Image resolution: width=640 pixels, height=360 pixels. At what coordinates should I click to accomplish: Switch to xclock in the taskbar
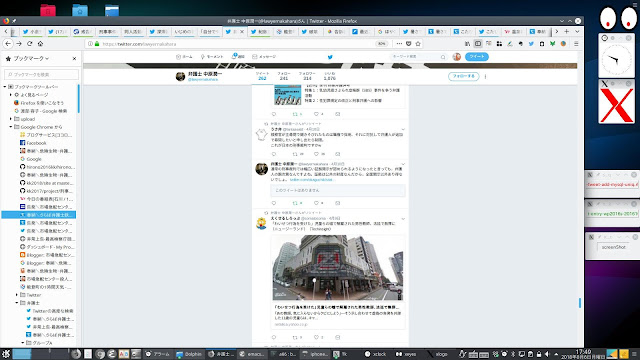click(376, 354)
